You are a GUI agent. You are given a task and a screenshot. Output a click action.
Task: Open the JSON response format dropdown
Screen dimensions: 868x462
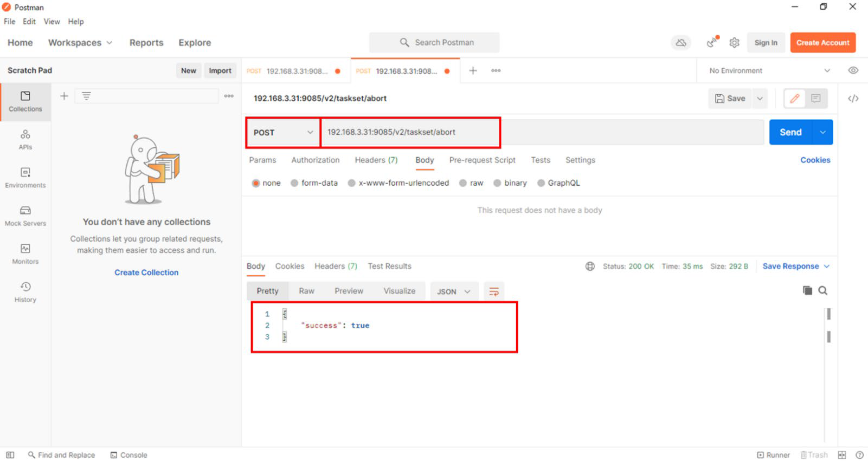[x=454, y=291]
